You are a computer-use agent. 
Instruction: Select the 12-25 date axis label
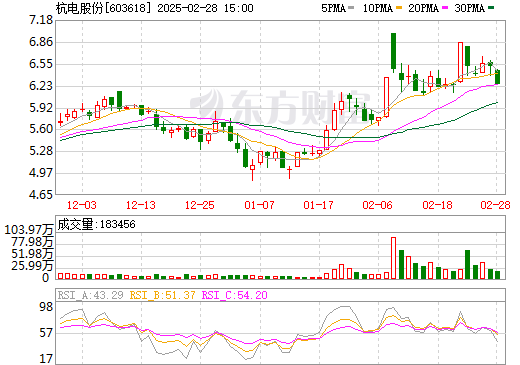click(200, 205)
